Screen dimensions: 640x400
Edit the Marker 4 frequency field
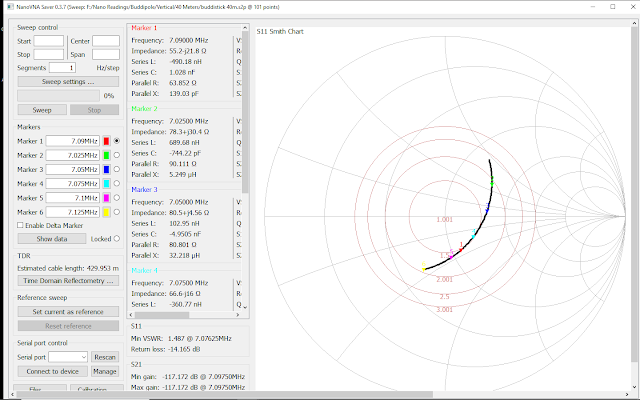point(73,184)
